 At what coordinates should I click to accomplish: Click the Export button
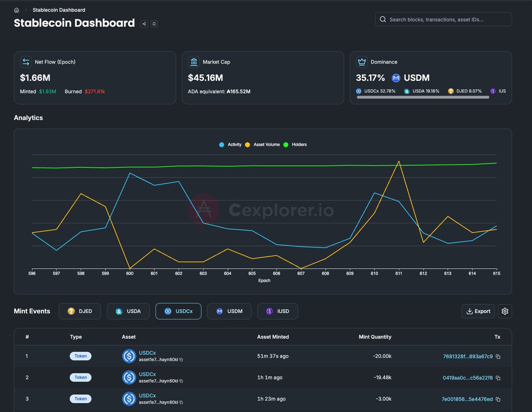click(x=478, y=311)
